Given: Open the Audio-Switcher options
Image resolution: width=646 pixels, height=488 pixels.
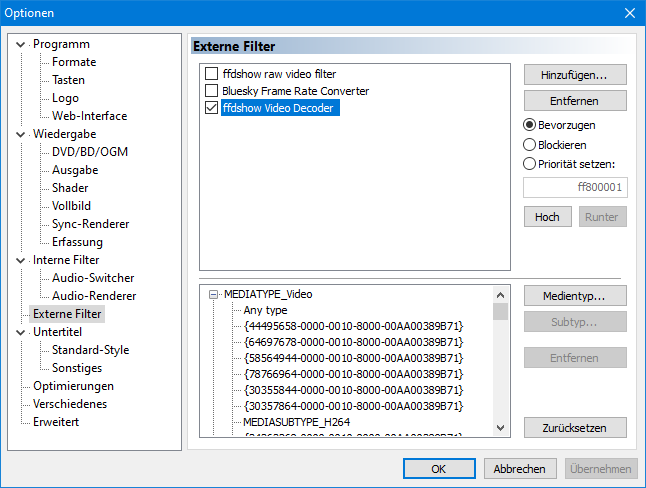Looking at the screenshot, I should coord(93,278).
